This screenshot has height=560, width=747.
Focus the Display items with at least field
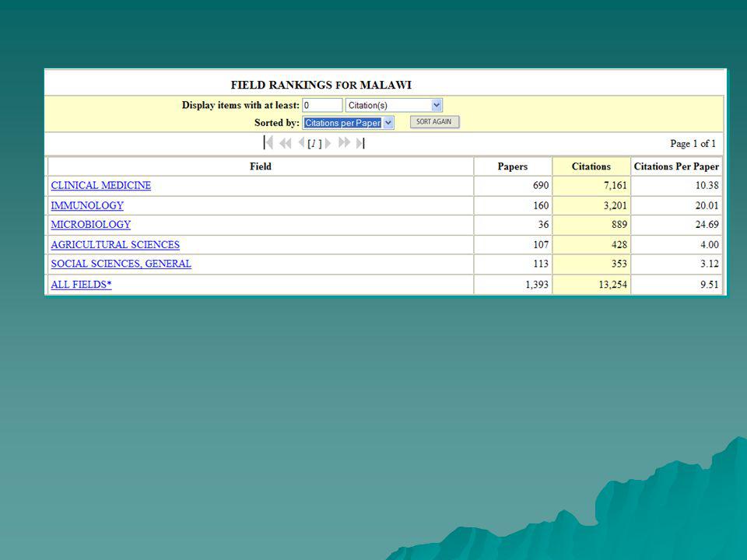322,105
